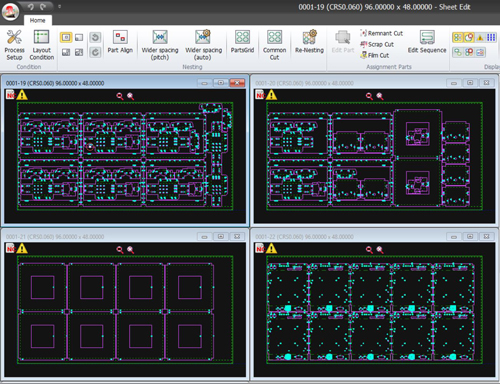Open Process Setup

(x=14, y=45)
